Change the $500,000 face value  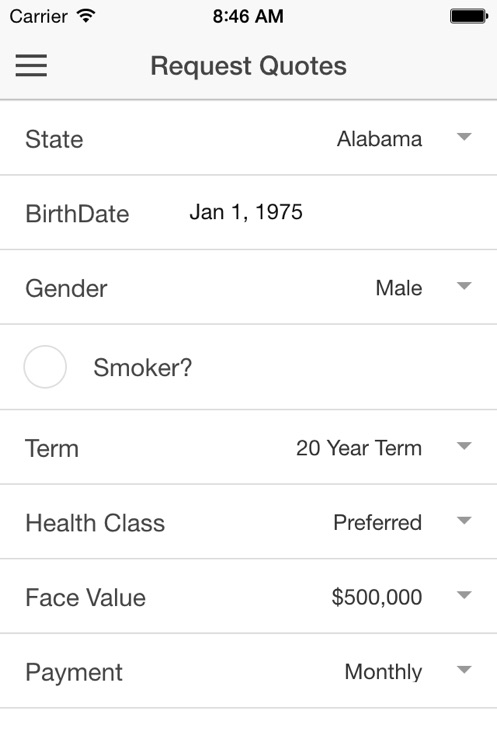click(x=377, y=597)
